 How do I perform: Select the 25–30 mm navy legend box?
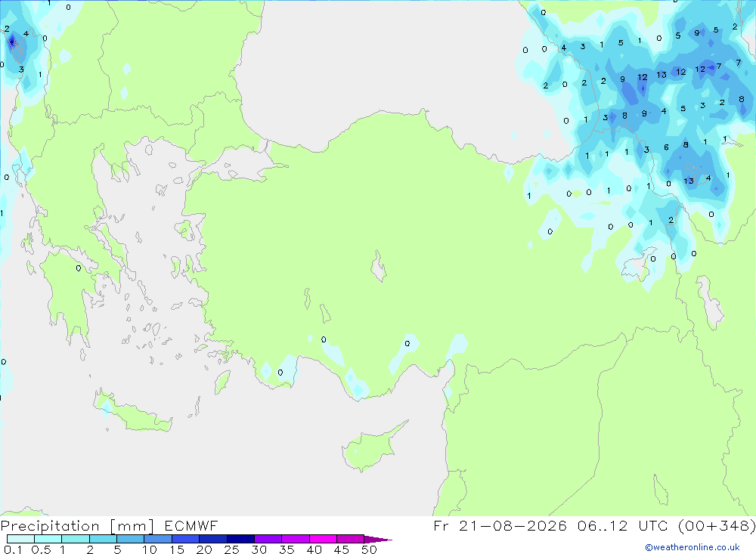tap(240, 539)
